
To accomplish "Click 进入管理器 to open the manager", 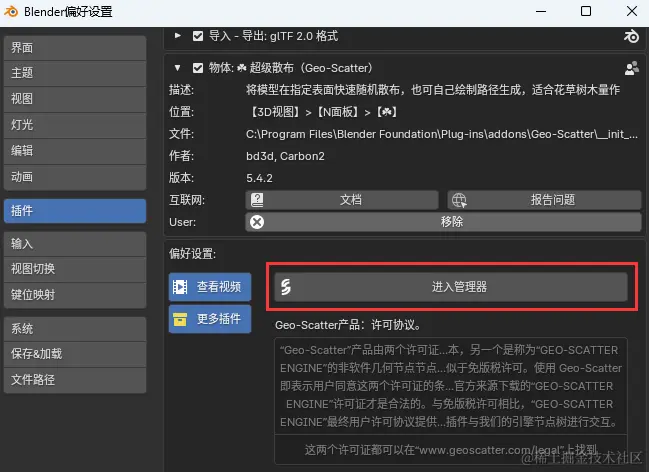I will (451, 287).
